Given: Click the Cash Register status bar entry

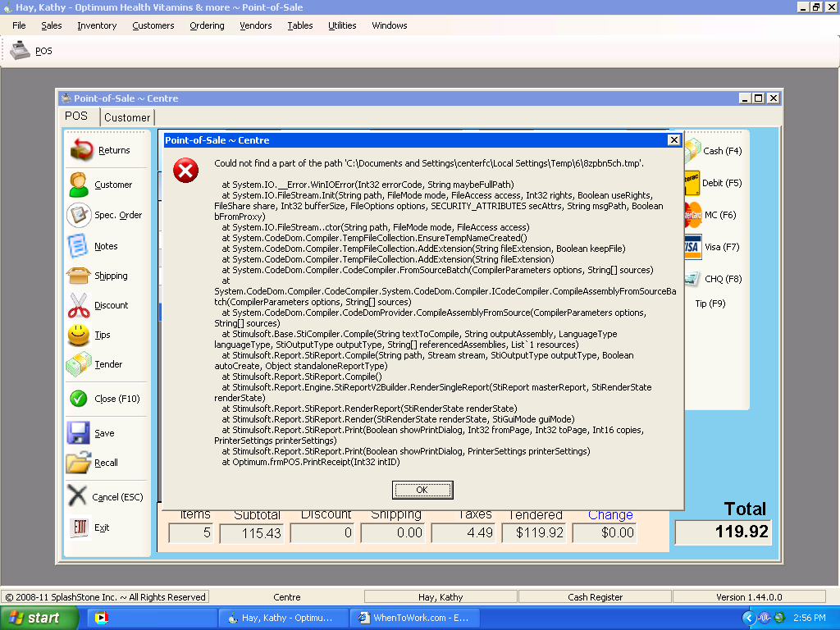Looking at the screenshot, I should (595, 597).
